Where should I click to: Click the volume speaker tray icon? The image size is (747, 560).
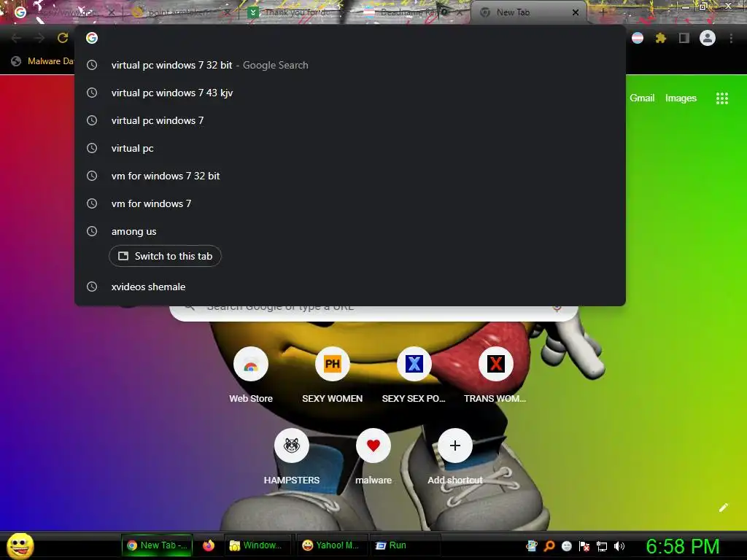619,546
